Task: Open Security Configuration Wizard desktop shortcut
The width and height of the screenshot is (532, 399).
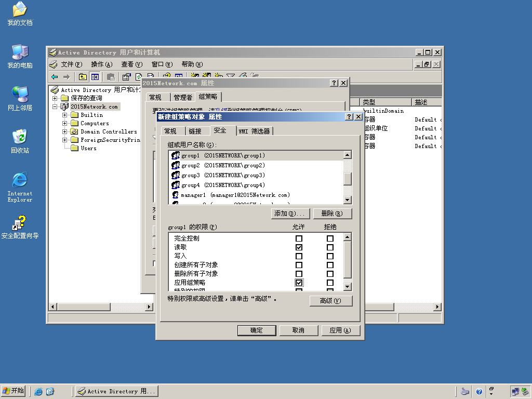Action: pyautogui.click(x=20, y=227)
